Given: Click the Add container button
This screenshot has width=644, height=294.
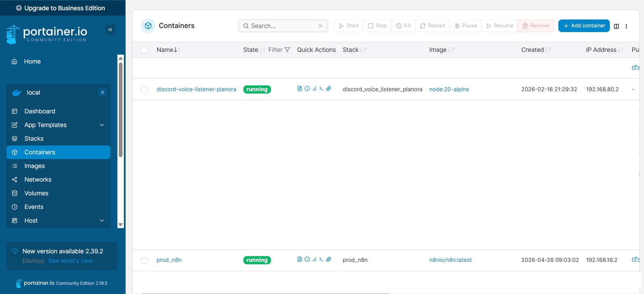Looking at the screenshot, I should [584, 26].
